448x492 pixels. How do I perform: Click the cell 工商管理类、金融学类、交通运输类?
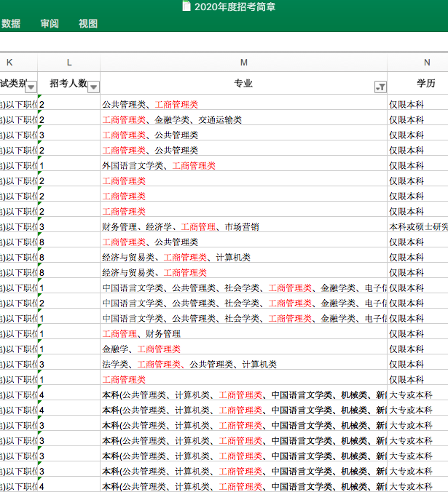click(x=172, y=120)
